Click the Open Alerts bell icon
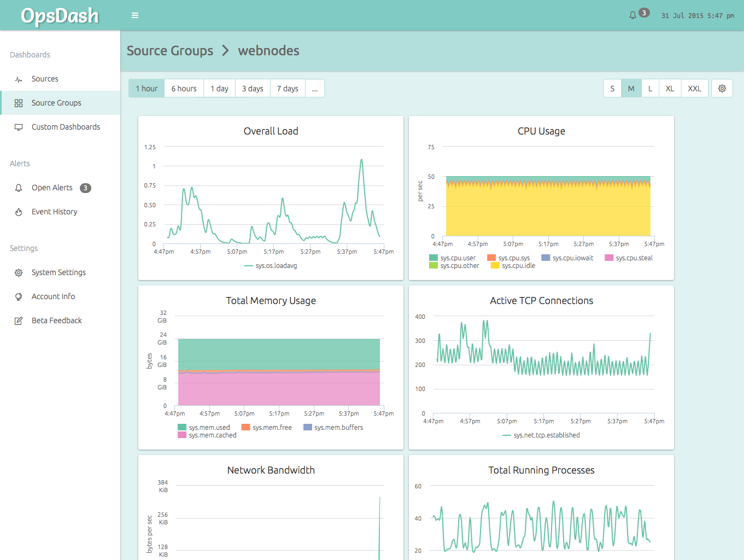 [x=19, y=188]
